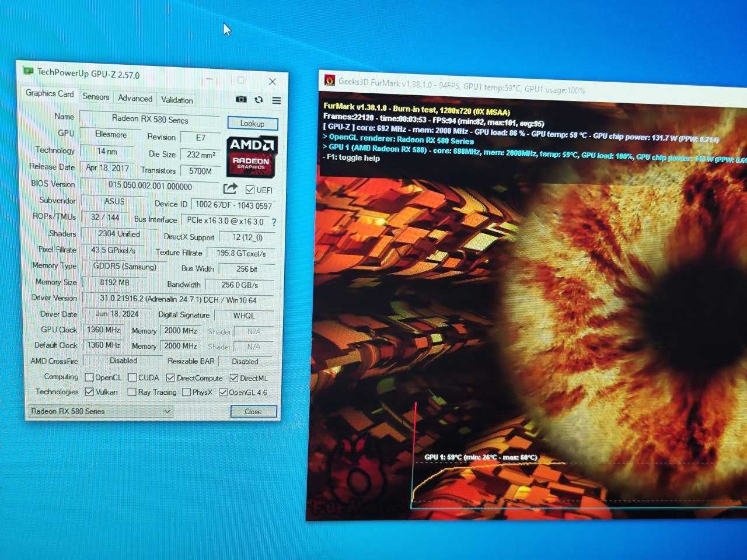Click the Shaders field 2304 Unified

pos(119,233)
